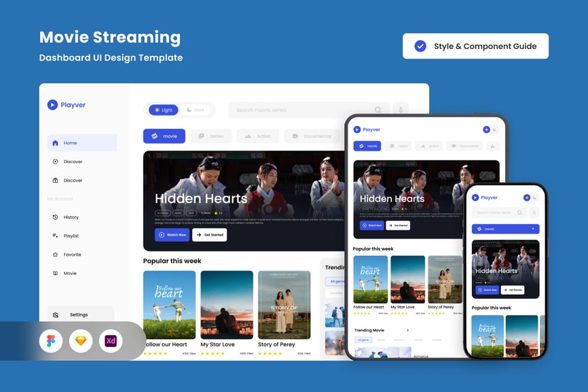Click the Adobe XD icon
This screenshot has height=392, width=588.
click(111, 341)
